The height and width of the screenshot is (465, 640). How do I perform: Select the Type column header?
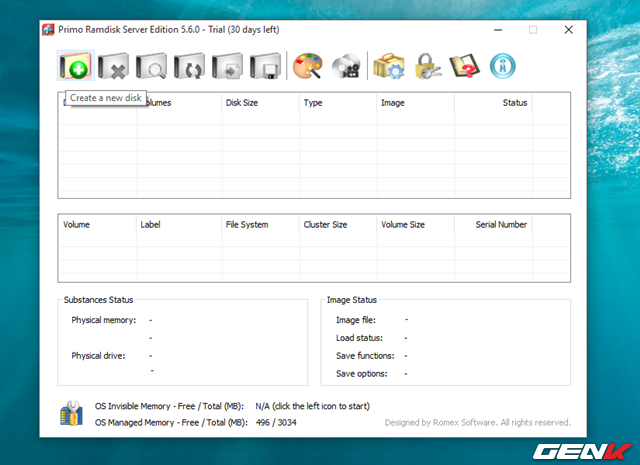pos(313,103)
